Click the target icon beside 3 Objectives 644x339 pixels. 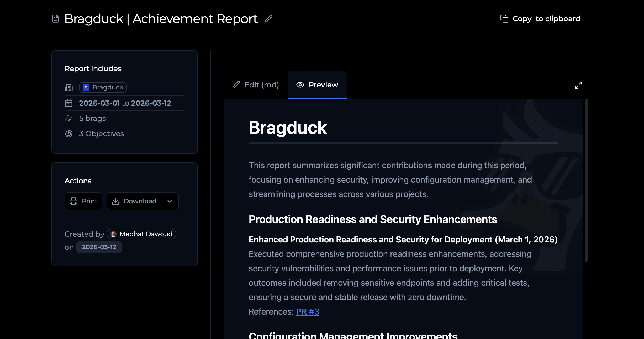pos(69,134)
